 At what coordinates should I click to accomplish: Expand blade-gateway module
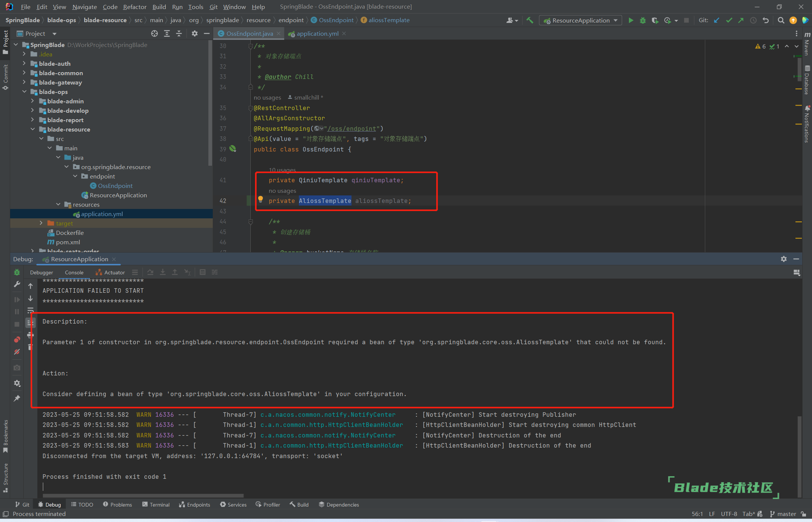(x=24, y=82)
